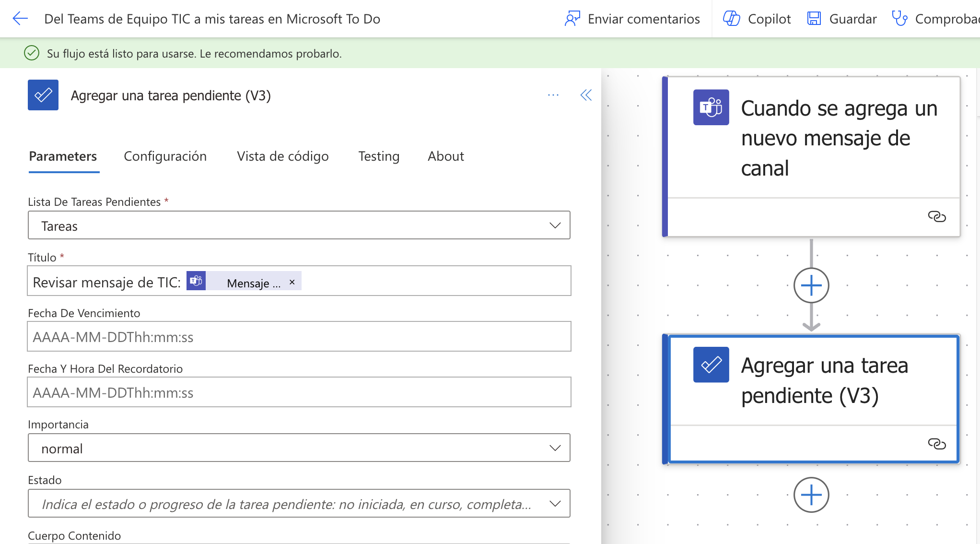Remove the Mensaje dynamic content token

[x=292, y=282]
